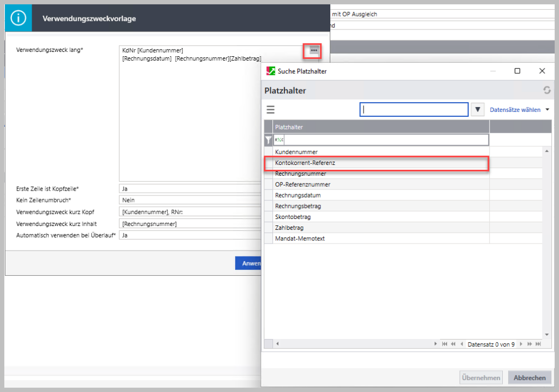Viewport: 559px width, 392px height.
Task: Click the A%C filter condition icon
Action: (x=279, y=140)
